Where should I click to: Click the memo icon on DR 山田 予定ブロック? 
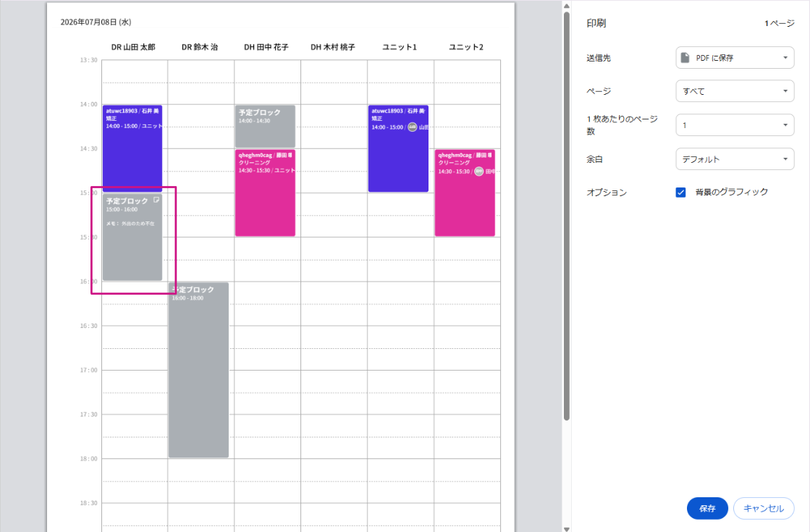click(x=156, y=200)
